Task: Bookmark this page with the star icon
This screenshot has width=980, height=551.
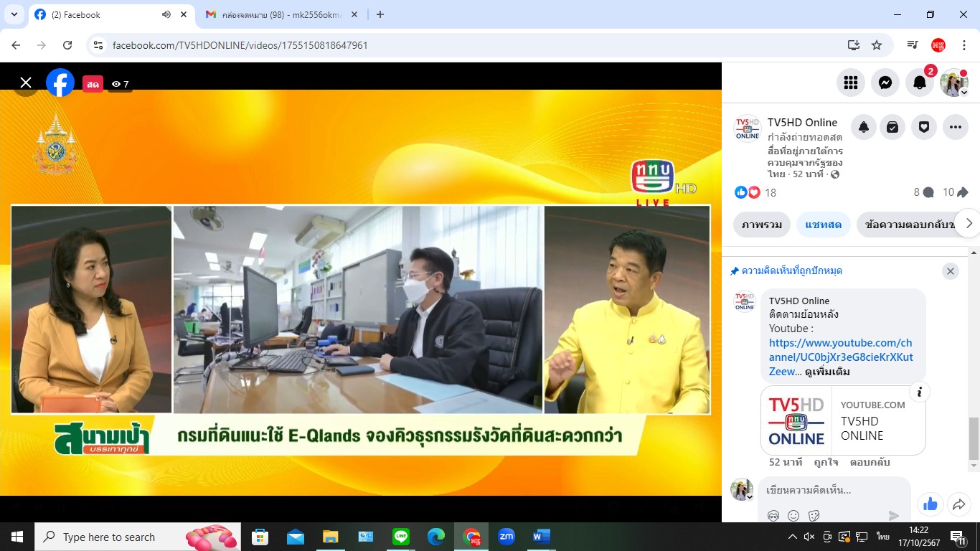Action: pos(877,45)
